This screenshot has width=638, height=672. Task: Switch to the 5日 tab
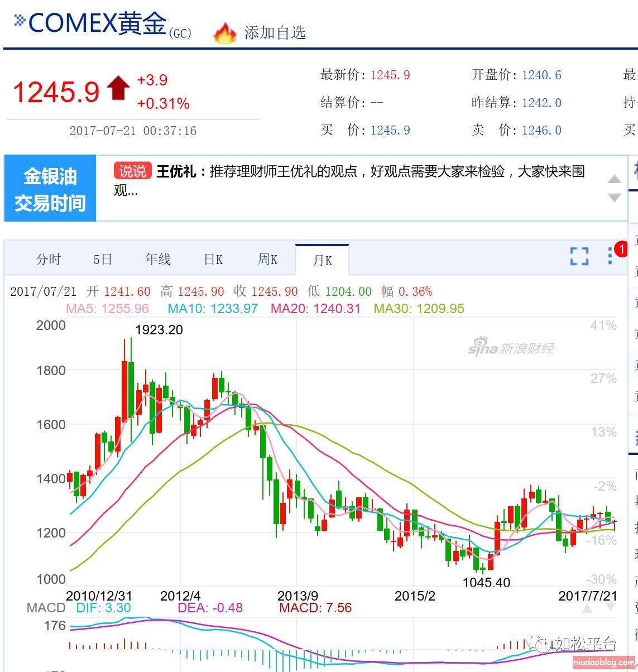(103, 260)
